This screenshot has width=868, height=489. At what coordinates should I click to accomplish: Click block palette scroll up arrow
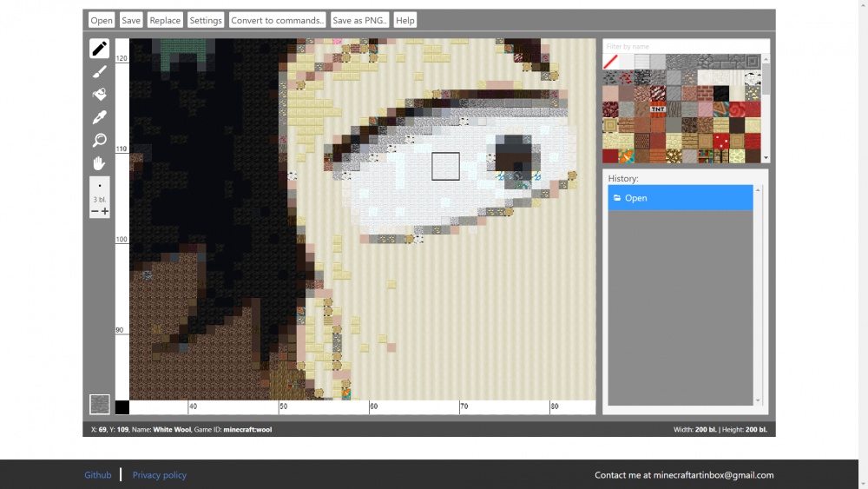(766, 59)
